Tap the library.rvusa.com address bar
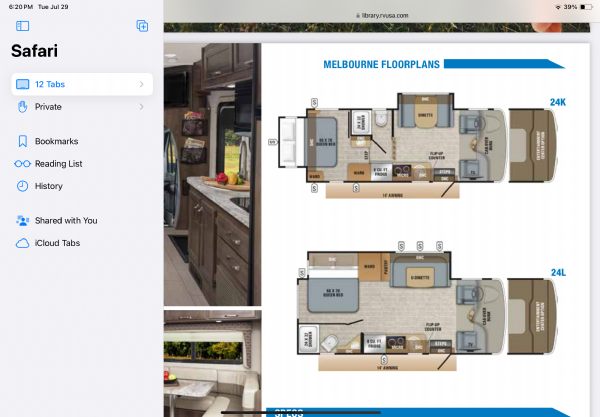This screenshot has width=600, height=417. point(382,15)
